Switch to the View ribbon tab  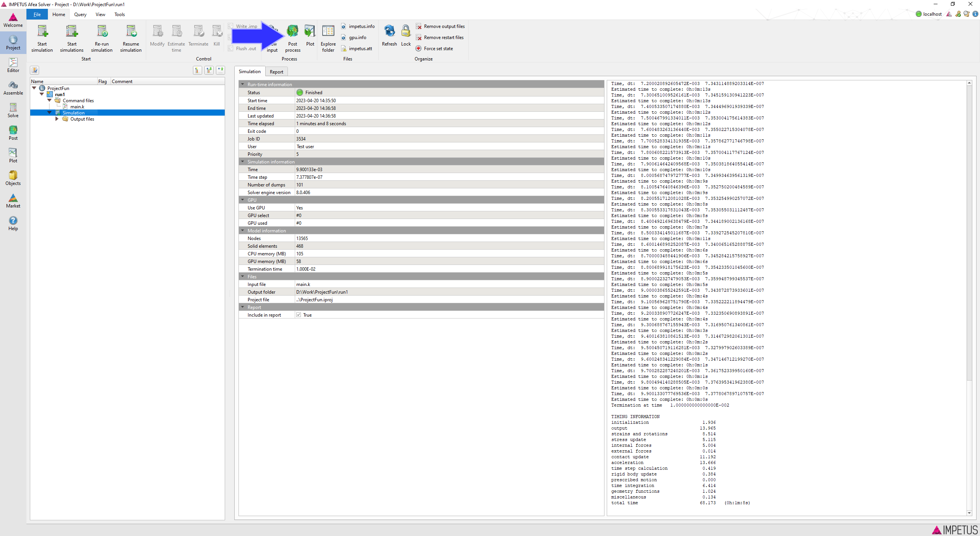(x=100, y=15)
